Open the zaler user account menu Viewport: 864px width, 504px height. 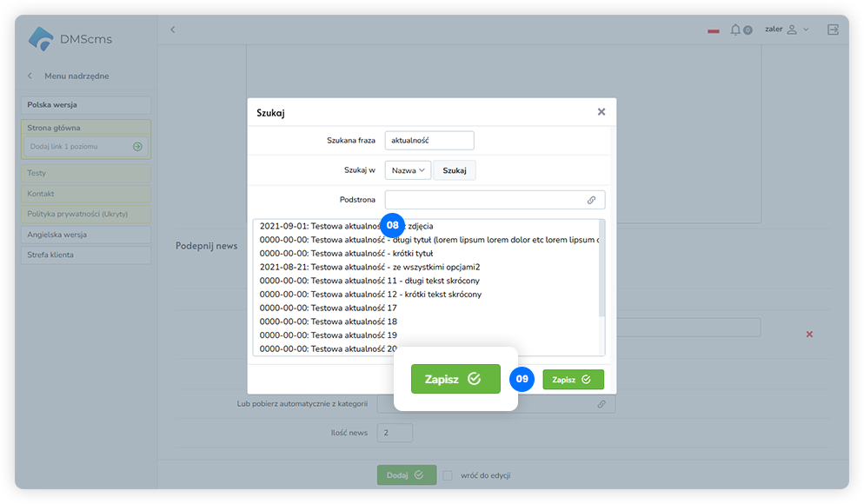[786, 30]
